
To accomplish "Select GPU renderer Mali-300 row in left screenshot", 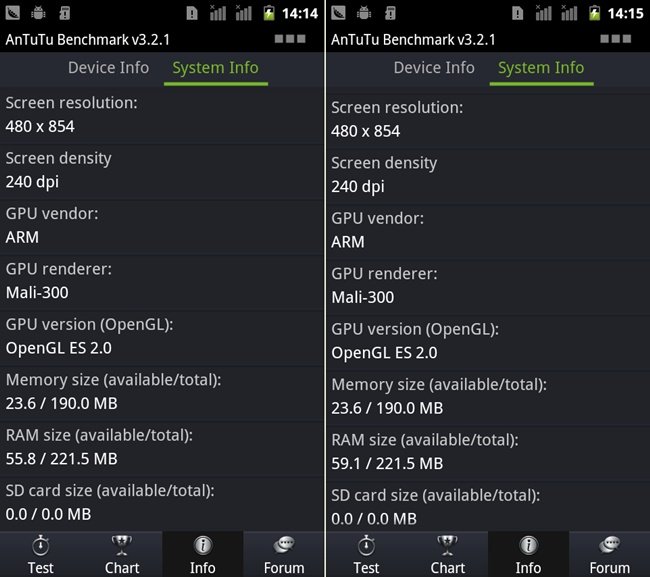I will pyautogui.click(x=162, y=281).
